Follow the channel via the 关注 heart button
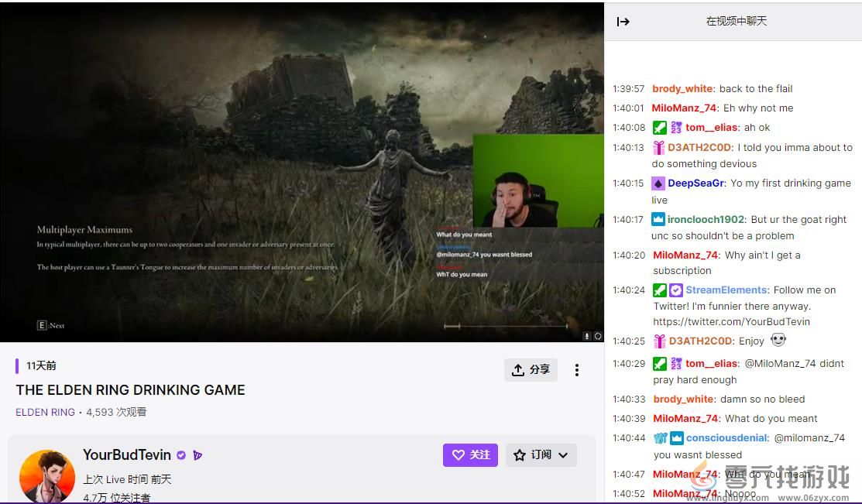 click(470, 455)
